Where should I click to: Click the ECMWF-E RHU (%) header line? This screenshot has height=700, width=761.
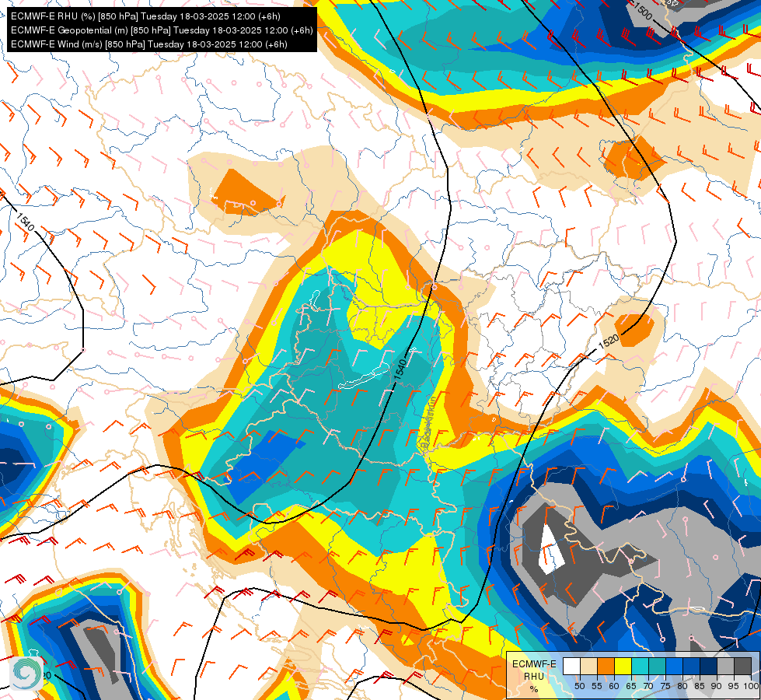click(x=145, y=16)
